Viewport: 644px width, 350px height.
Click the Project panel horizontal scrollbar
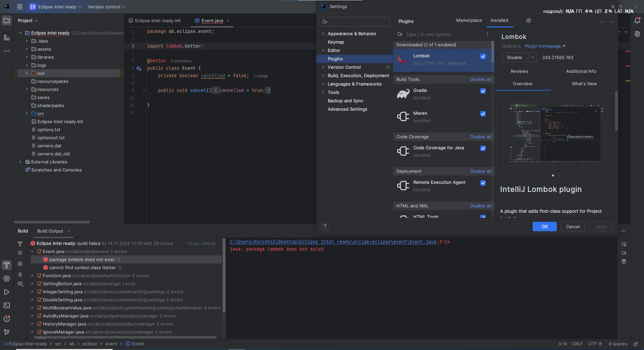pos(52,222)
